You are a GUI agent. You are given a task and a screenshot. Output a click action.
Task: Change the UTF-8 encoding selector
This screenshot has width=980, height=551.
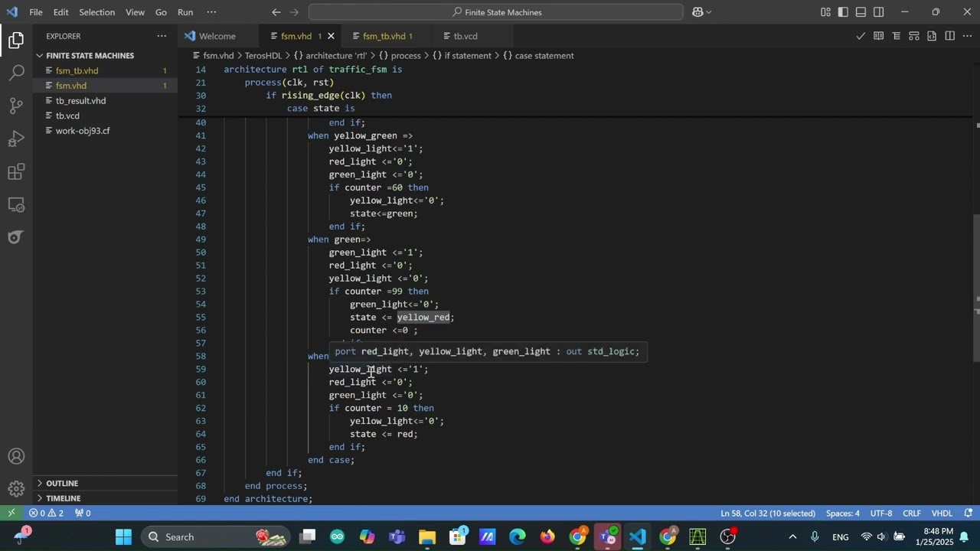pos(880,513)
